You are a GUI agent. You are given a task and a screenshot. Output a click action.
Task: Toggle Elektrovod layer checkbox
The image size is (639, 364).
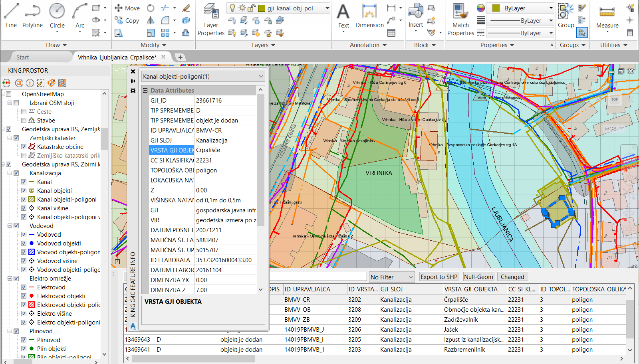24,287
